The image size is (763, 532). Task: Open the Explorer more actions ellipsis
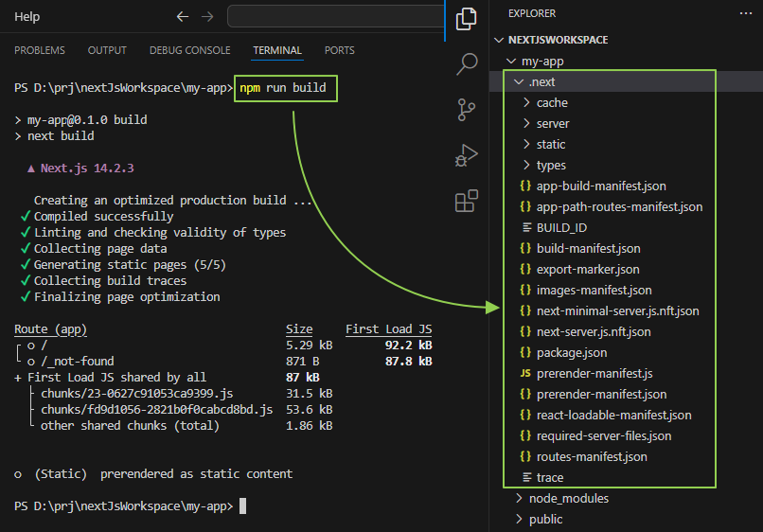point(745,13)
